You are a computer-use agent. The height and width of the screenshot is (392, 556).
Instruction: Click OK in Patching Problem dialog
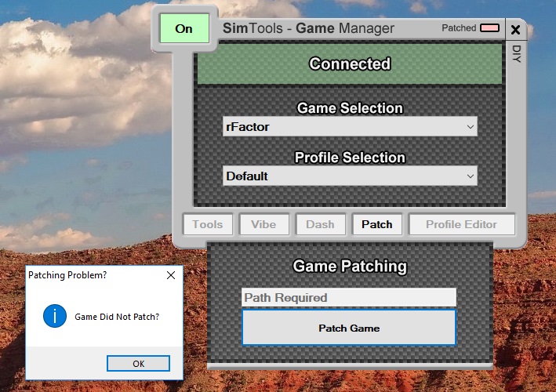click(x=138, y=364)
